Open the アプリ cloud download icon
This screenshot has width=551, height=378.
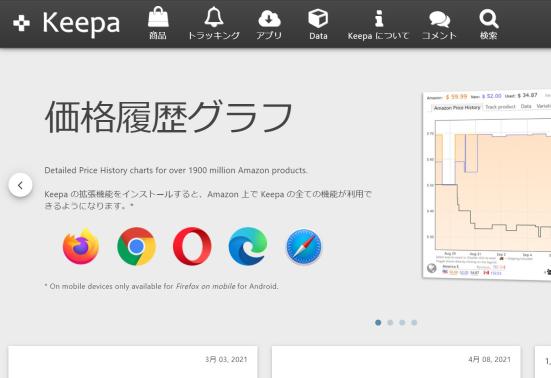click(269, 19)
